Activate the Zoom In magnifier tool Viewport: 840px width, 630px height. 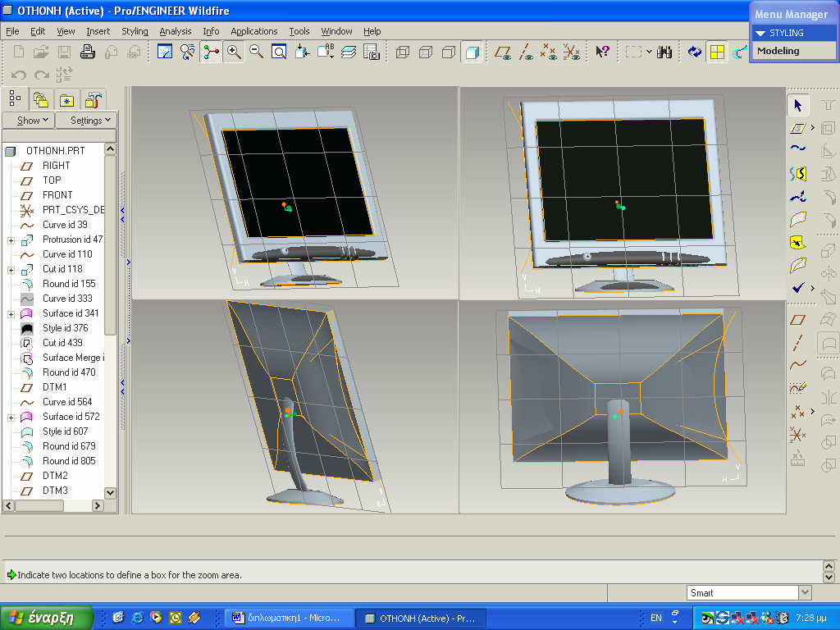click(234, 52)
